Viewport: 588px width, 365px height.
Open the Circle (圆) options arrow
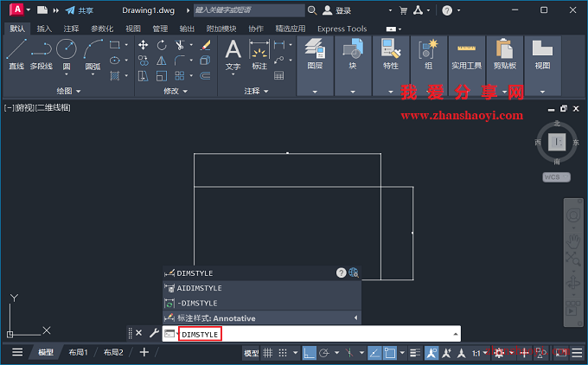click(x=67, y=74)
